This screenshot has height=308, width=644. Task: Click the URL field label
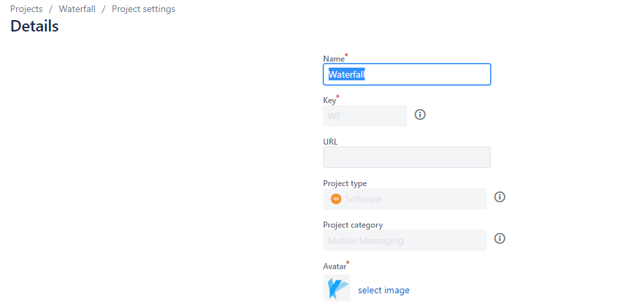click(331, 142)
